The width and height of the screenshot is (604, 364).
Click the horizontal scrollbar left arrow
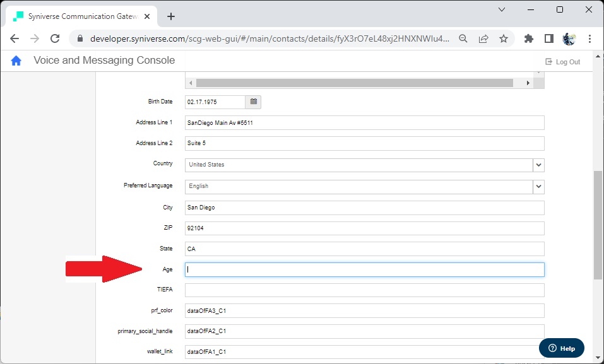[191, 83]
